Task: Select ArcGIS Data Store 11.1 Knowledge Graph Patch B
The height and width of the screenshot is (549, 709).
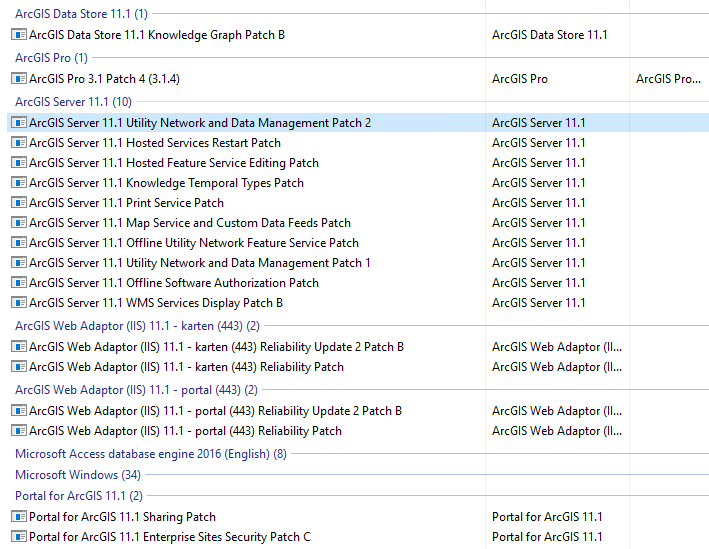Action: (156, 35)
